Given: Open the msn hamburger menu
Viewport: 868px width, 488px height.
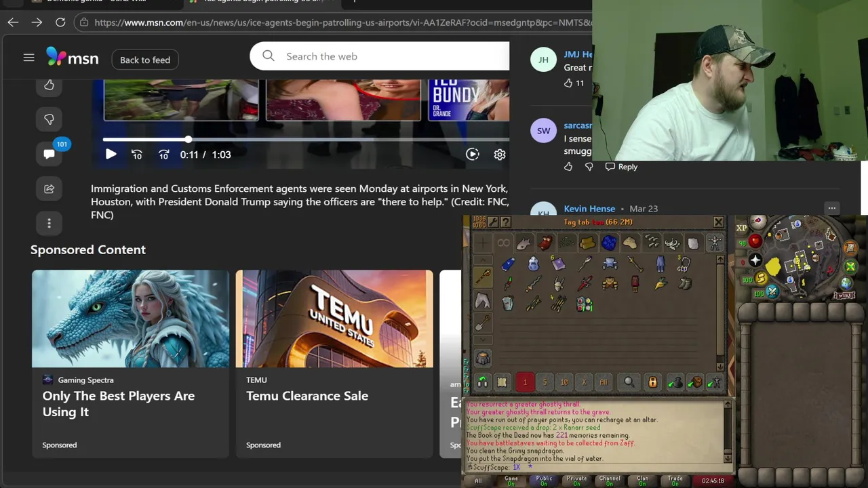Looking at the screenshot, I should coord(28,58).
